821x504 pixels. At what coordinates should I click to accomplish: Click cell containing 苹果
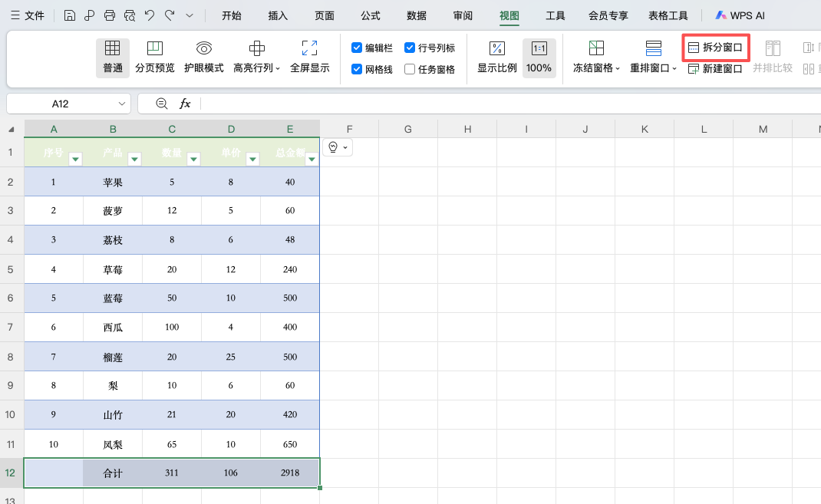pos(113,182)
